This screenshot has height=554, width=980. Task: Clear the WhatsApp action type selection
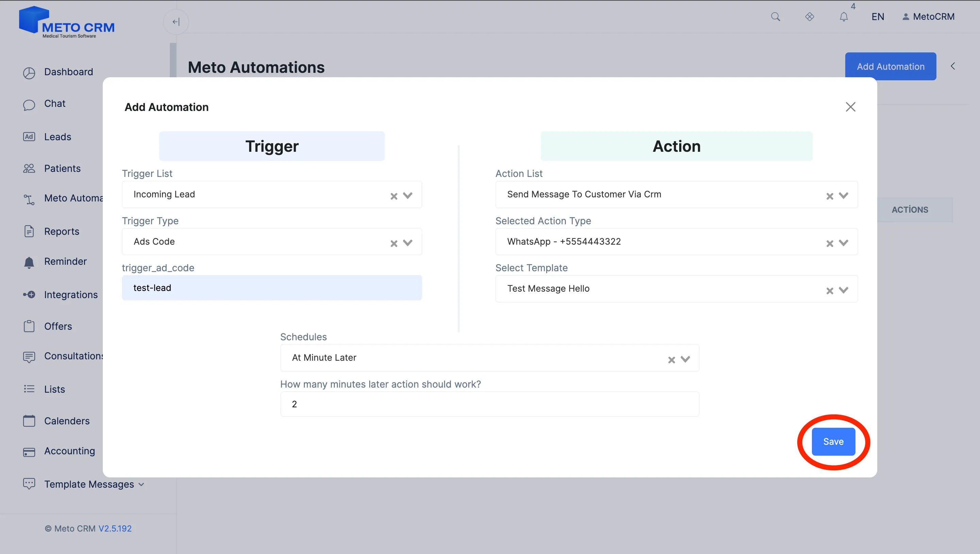click(830, 243)
